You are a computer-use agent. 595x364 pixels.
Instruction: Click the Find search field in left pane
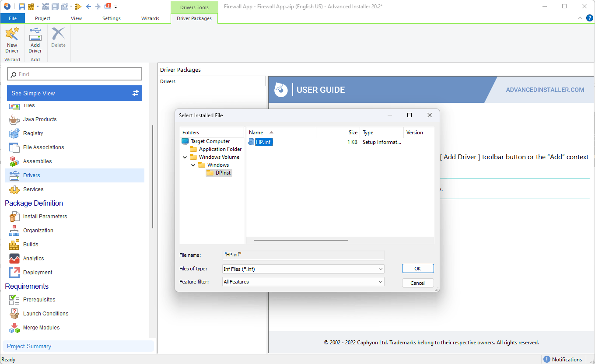tap(75, 74)
